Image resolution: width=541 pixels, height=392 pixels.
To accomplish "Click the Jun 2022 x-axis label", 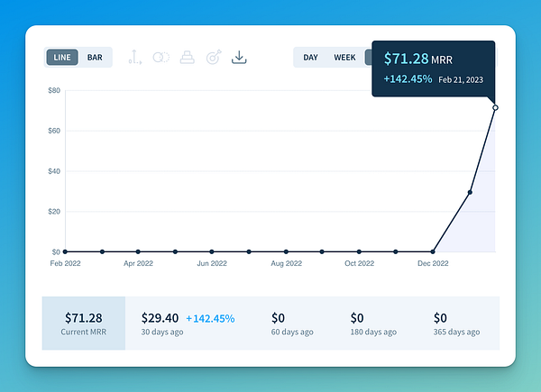I will 212,263.
